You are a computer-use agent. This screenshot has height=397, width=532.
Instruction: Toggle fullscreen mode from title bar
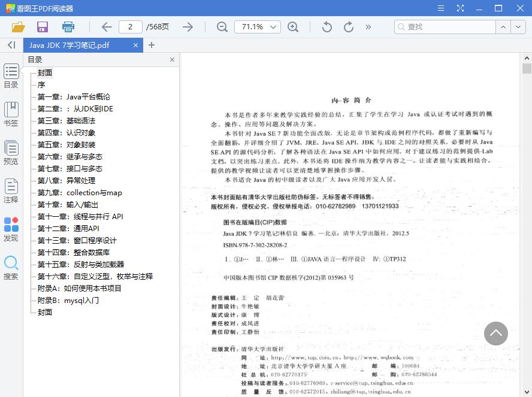click(460, 8)
